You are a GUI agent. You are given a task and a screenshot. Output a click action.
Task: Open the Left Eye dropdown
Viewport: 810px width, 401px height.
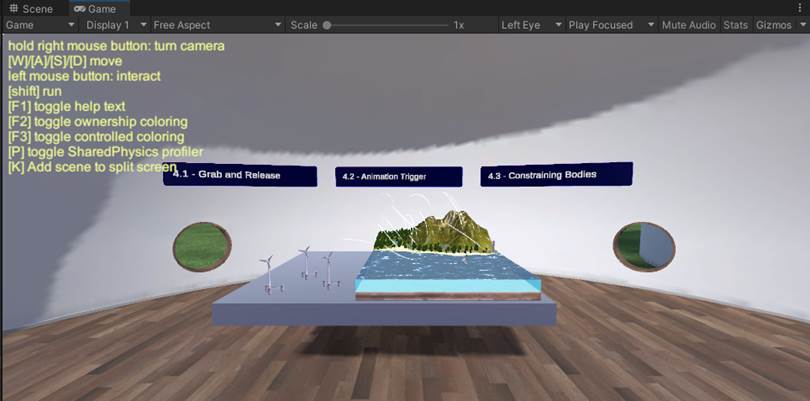531,25
